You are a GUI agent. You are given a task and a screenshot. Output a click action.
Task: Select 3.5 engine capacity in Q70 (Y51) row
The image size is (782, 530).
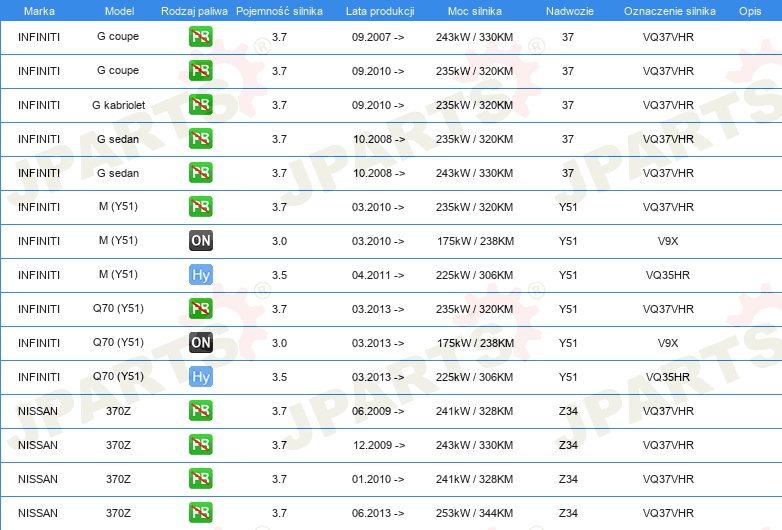coord(279,377)
